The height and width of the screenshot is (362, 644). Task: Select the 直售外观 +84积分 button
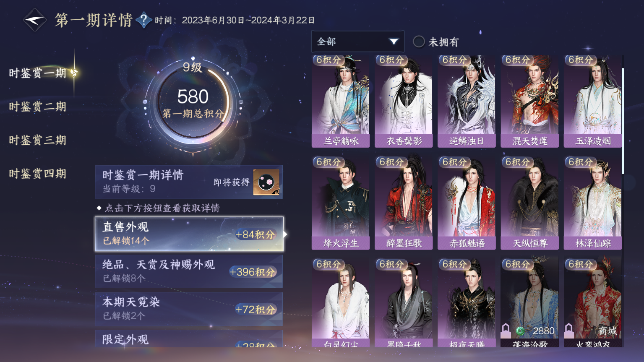189,234
